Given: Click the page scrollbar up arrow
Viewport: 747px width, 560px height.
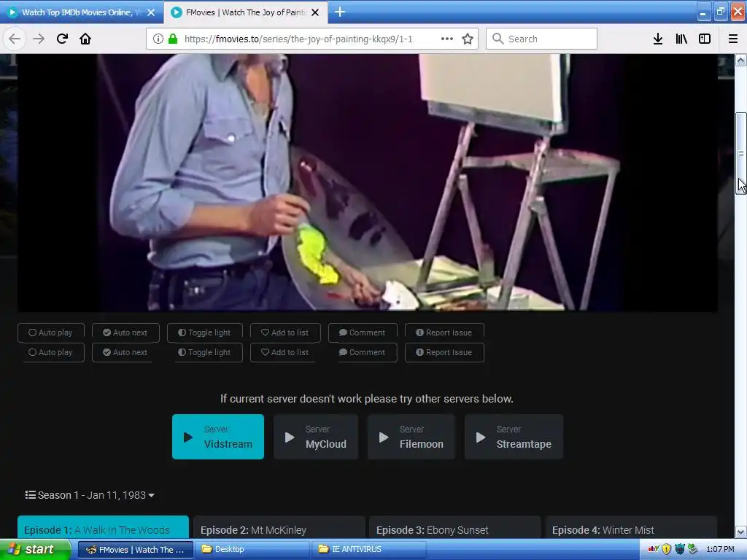Looking at the screenshot, I should point(741,60).
